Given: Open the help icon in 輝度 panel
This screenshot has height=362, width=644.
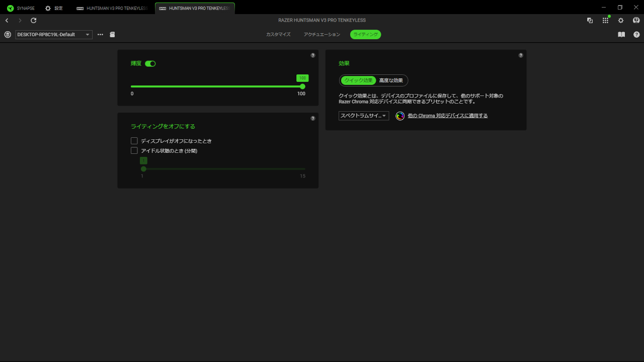Looking at the screenshot, I should pyautogui.click(x=313, y=55).
